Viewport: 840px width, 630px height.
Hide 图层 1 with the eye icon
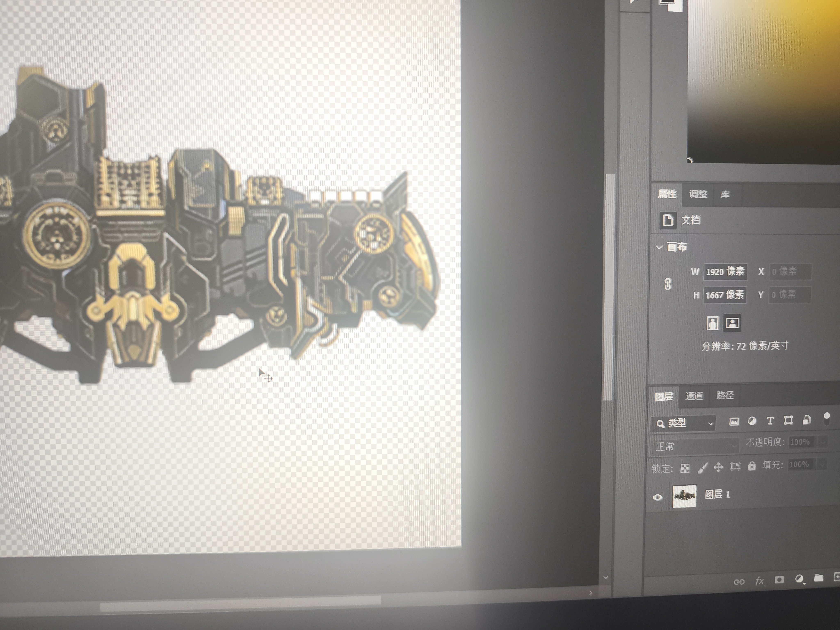point(658,497)
